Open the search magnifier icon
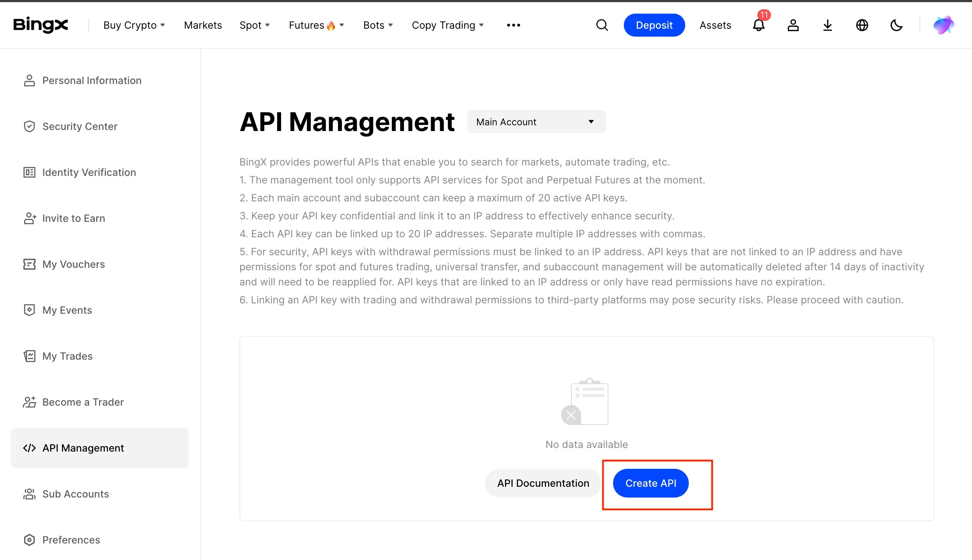 [x=602, y=25]
